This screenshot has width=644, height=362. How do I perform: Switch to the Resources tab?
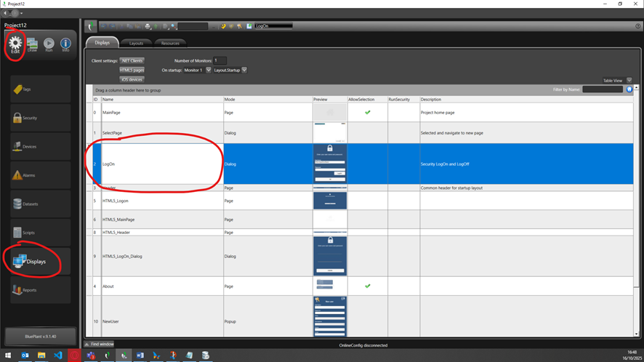[170, 44]
